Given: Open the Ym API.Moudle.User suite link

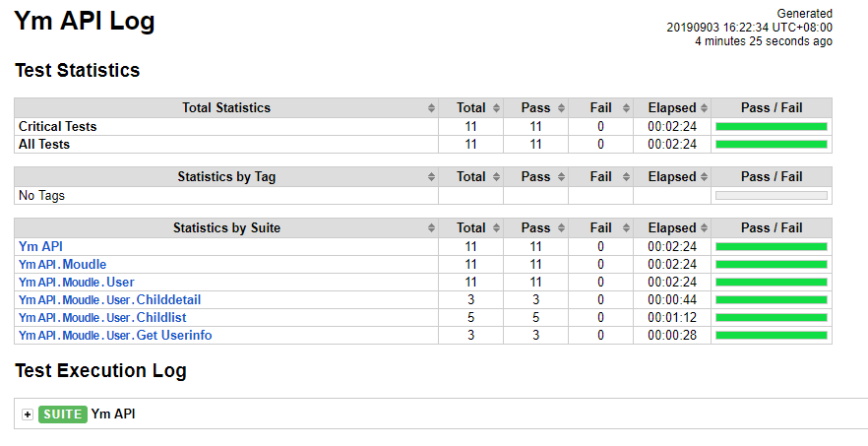Looking at the screenshot, I should (x=77, y=282).
